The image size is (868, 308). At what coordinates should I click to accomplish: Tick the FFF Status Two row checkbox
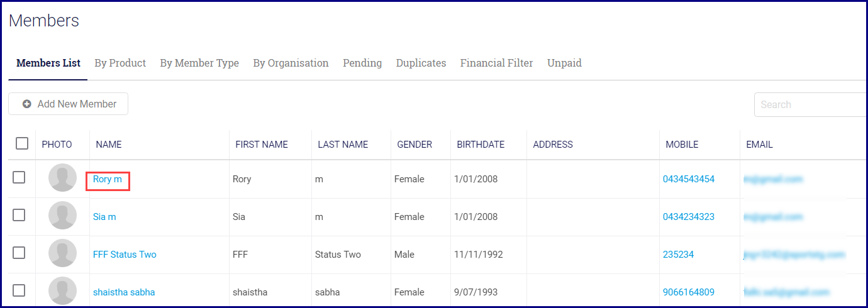tap(19, 253)
